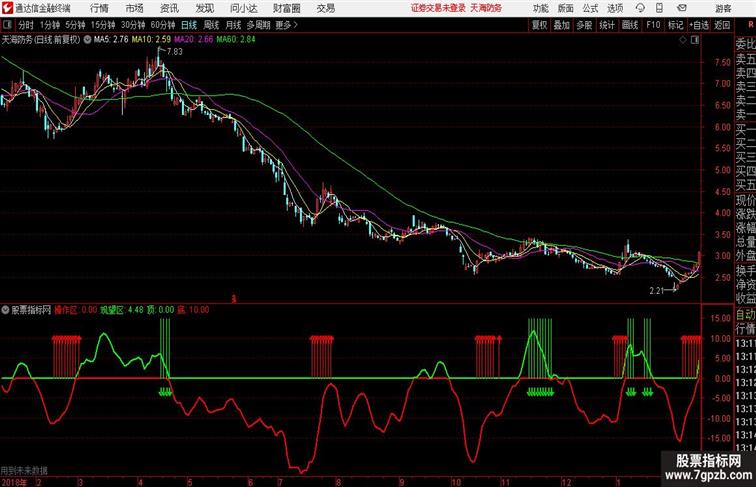This screenshot has width=756, height=487.
Task: Click the MA10: 2.59 value
Action: 151,40
